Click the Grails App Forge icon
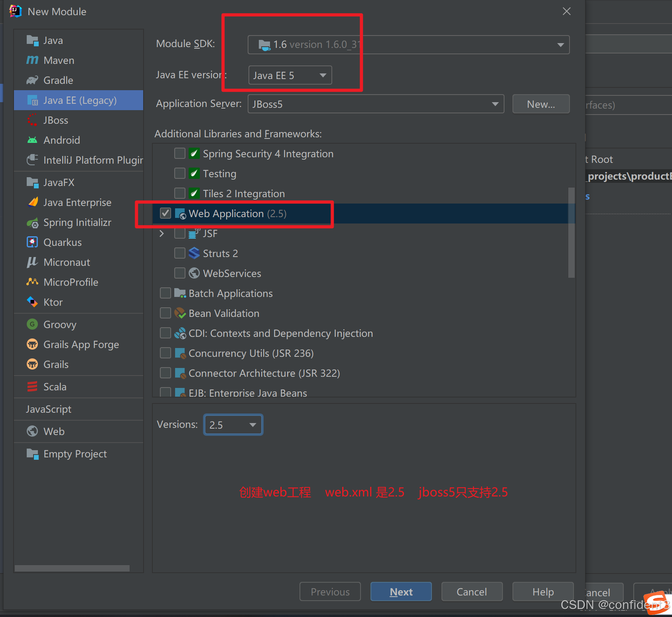Image resolution: width=672 pixels, height=617 pixels. 32,344
